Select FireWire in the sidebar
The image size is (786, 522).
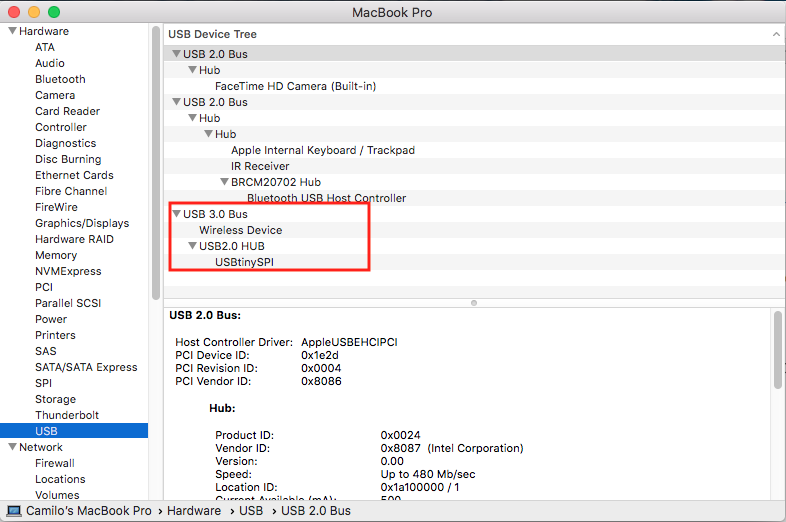[56, 207]
